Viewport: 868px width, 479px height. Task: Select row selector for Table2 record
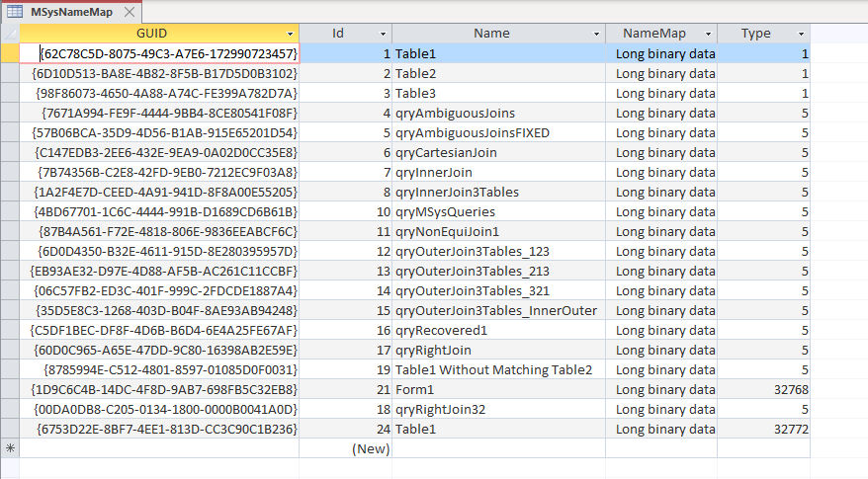click(x=10, y=73)
